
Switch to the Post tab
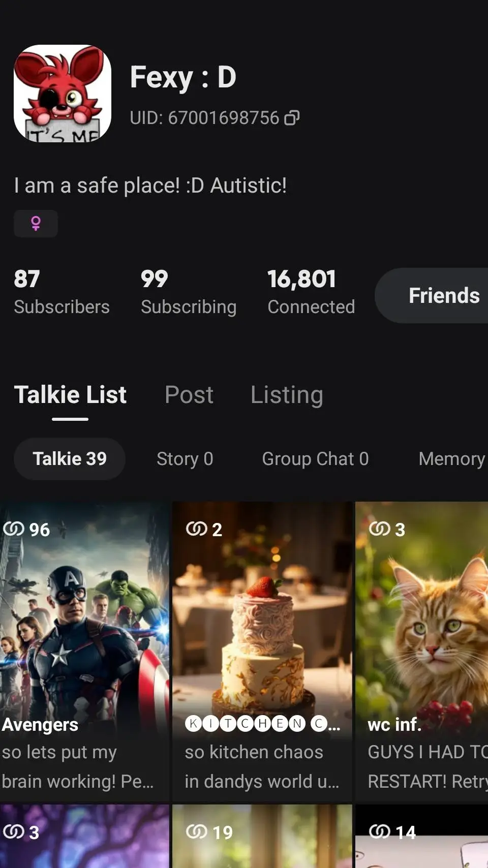(189, 395)
